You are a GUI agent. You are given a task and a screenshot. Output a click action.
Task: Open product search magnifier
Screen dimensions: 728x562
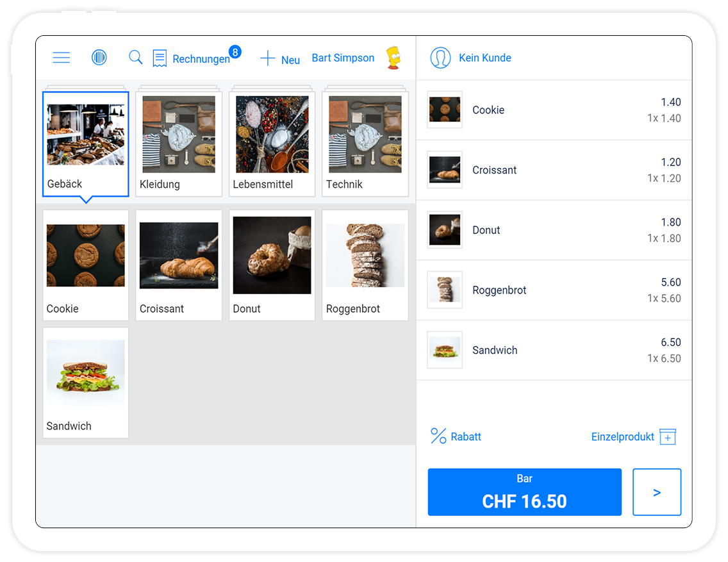tap(135, 58)
